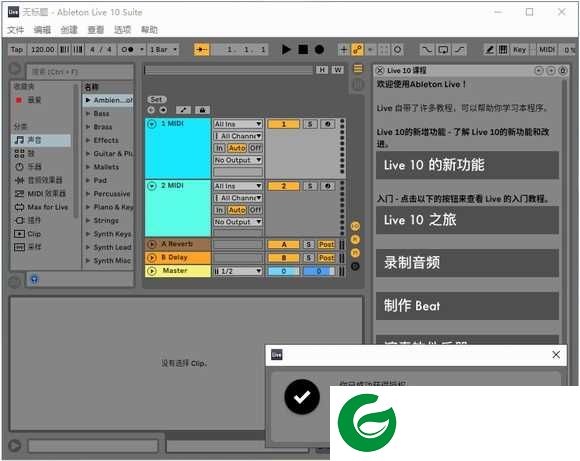Viewport: 580px width, 461px height.
Task: Toggle Automation Mode icon beside lock
Action: [x=183, y=110]
